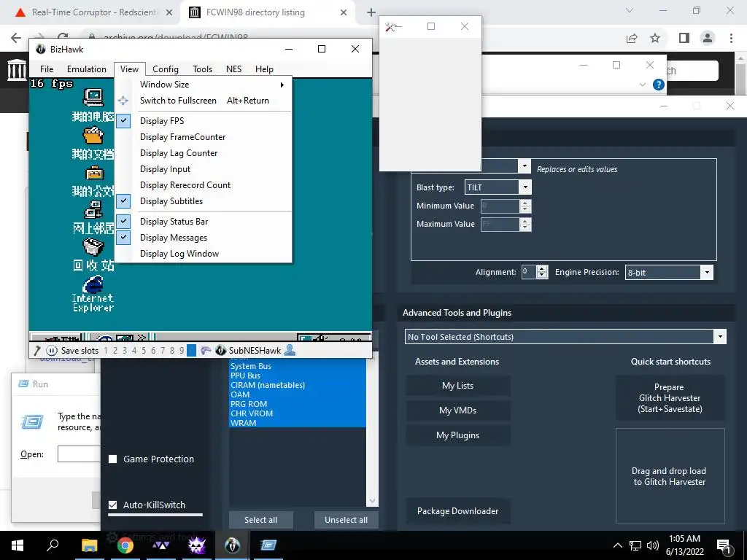The width and height of the screenshot is (747, 560).
Task: Click the recycle bin icon in emulated desktop
Action: (93, 248)
